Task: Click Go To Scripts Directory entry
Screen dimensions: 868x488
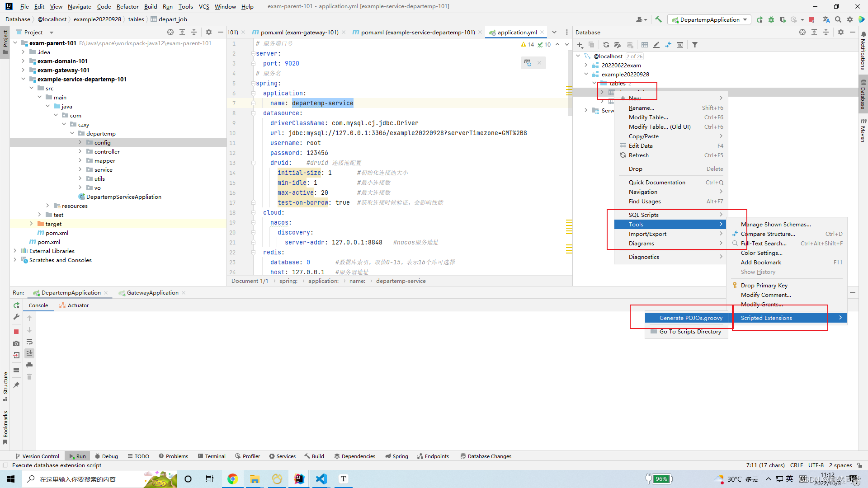Action: 690,332
